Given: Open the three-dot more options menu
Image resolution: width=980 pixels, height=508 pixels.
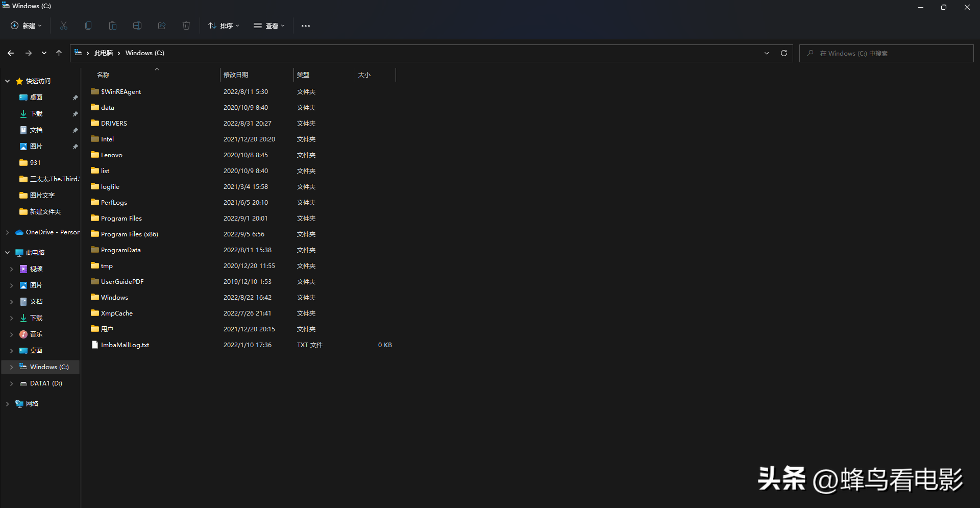Looking at the screenshot, I should coord(306,26).
